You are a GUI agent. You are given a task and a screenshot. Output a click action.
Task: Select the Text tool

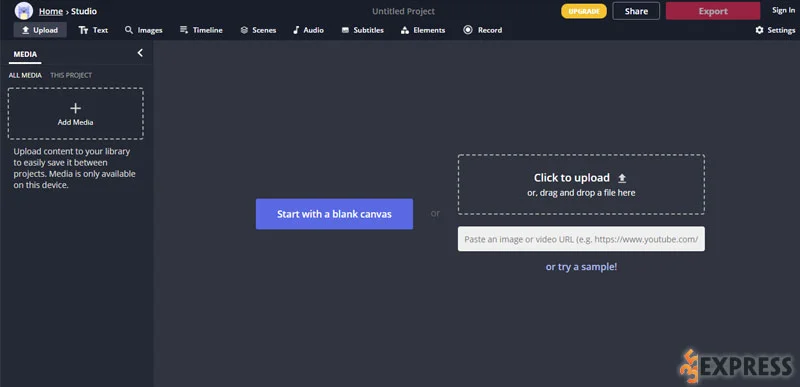[x=93, y=30]
